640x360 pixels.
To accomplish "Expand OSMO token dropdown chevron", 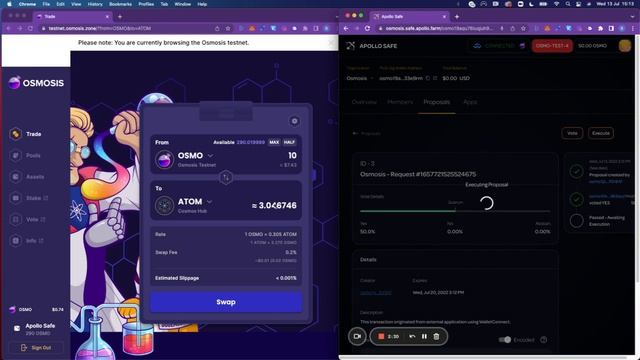I will point(210,156).
